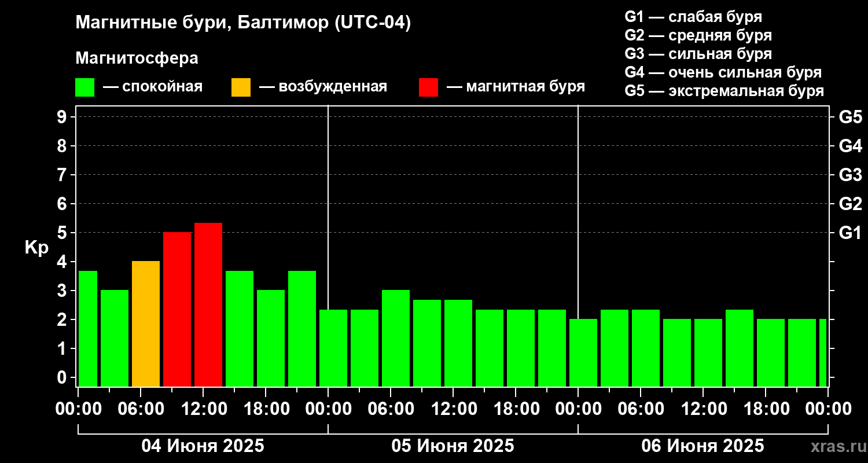868x463 pixels.
Task: Click the '— магнитная буря' legend text
Action: tap(516, 87)
